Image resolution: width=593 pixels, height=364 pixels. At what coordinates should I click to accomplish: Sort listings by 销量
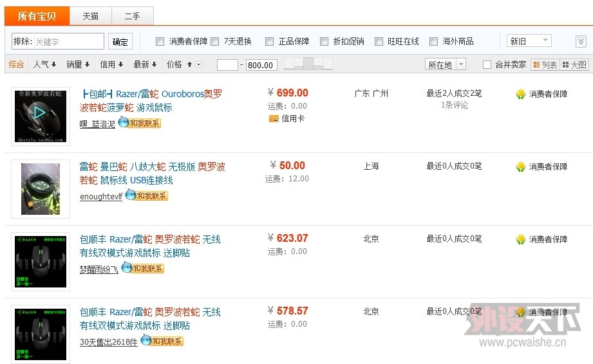[x=79, y=64]
